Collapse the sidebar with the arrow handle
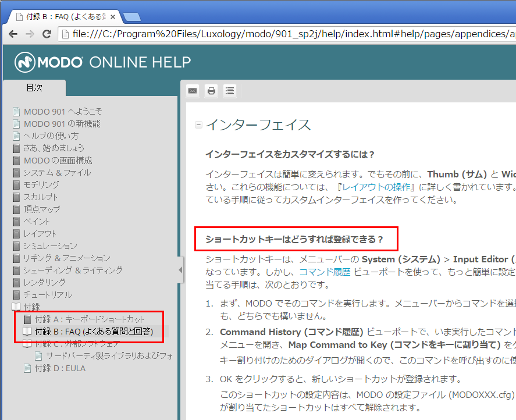The height and width of the screenshot is (420, 516). point(180,270)
